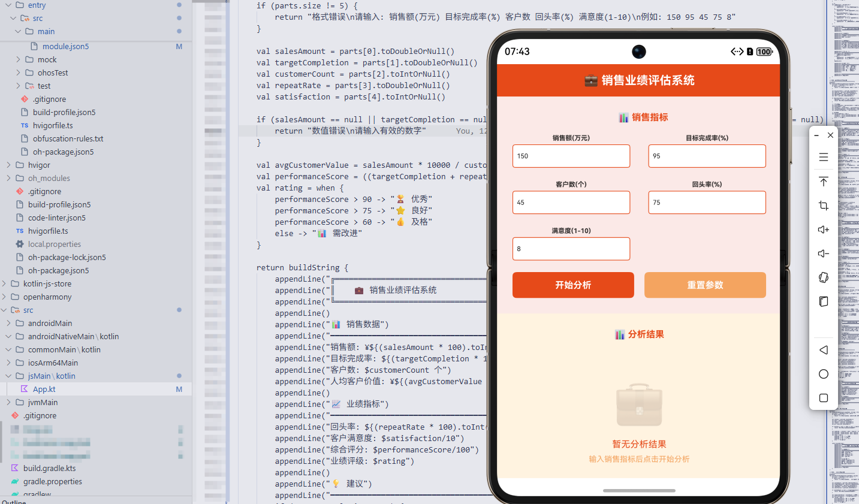Focus the 销售额(万元) field showing 150
859x504 pixels.
pos(571,156)
